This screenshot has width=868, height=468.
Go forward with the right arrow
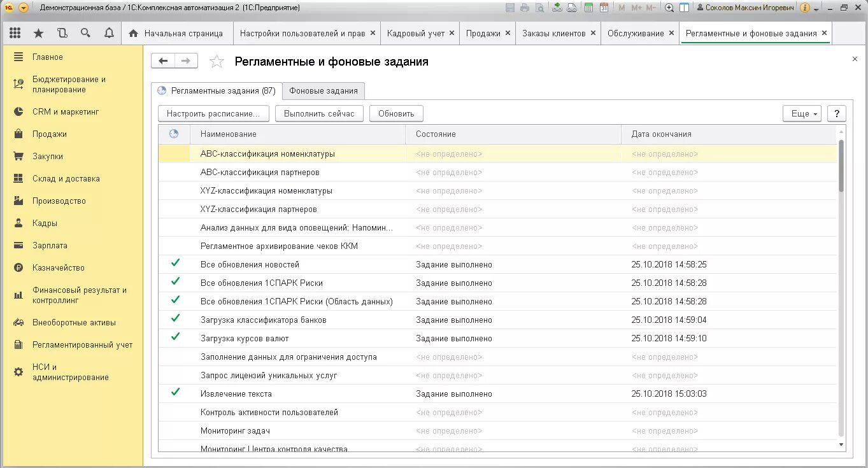tap(186, 60)
